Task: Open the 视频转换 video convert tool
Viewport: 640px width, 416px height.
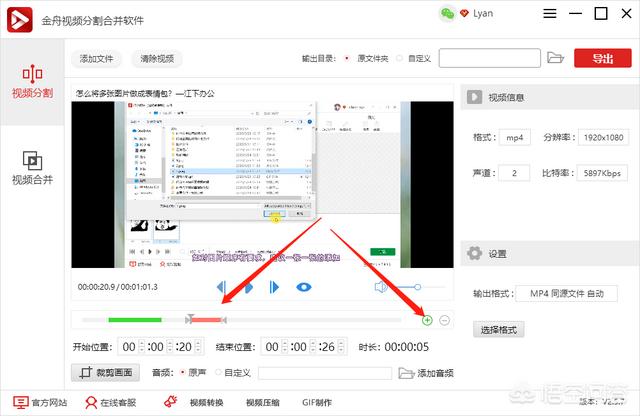Action: 207,403
